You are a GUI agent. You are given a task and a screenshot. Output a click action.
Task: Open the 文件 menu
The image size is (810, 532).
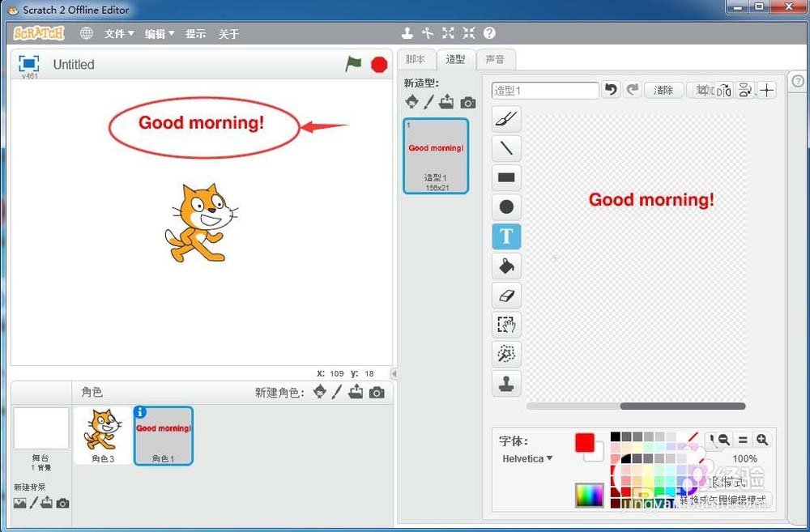tap(119, 33)
